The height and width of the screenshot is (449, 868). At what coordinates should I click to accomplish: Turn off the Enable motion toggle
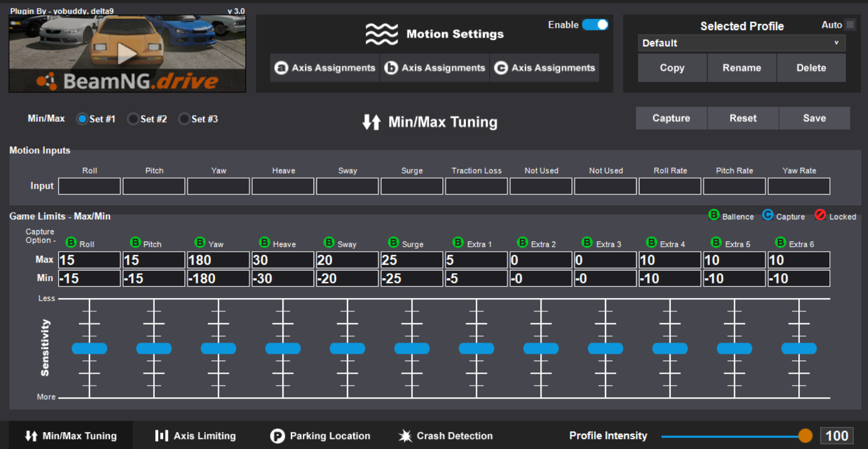(x=595, y=25)
